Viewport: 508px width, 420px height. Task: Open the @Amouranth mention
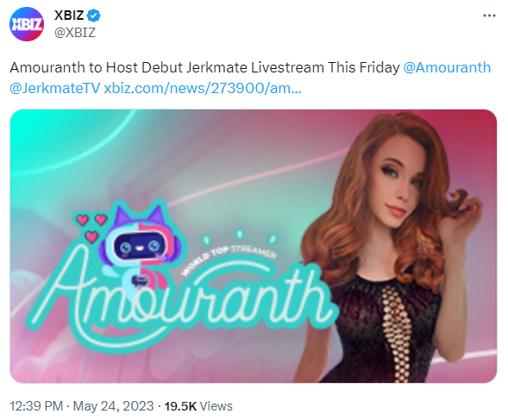click(447, 68)
